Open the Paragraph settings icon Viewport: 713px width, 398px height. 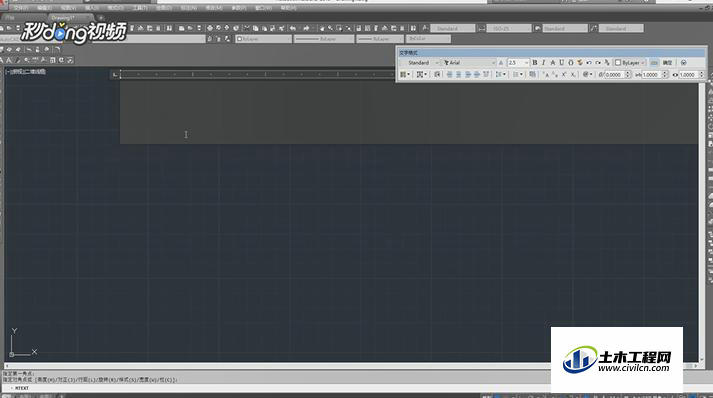[437, 75]
